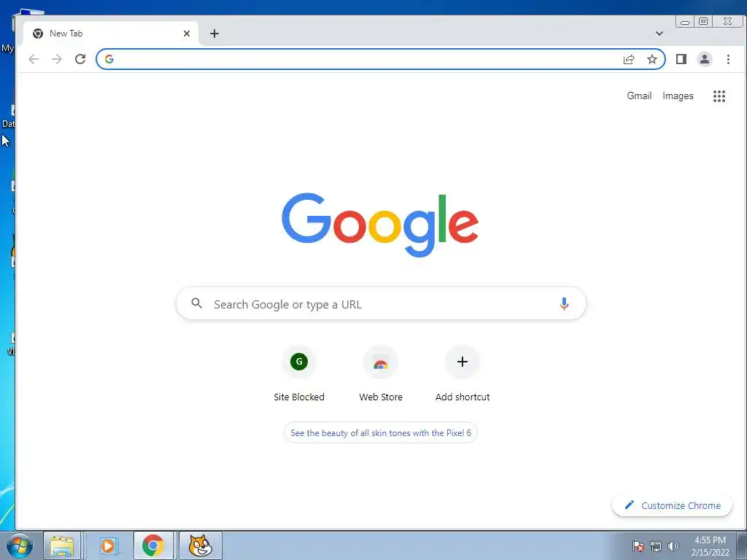Open File Explorer from the taskbar
Screen dimensions: 747x560
(x=62, y=545)
